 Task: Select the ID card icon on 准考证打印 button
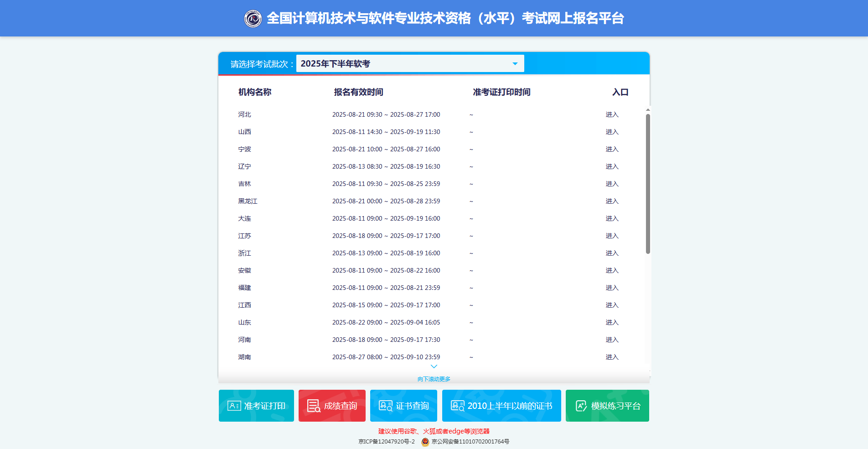(234, 405)
